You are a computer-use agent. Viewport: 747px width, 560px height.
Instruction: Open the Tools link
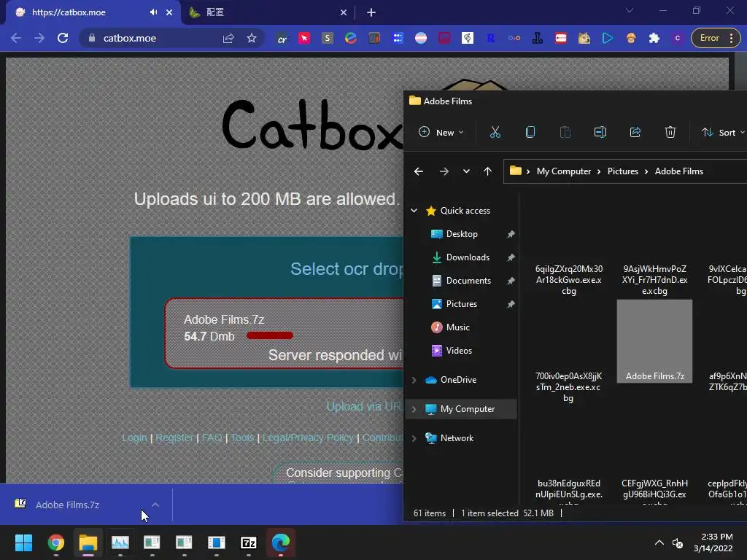point(242,437)
